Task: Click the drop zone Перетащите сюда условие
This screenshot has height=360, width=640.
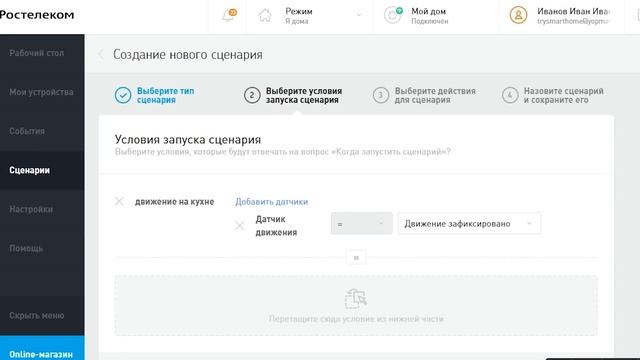Action: (356, 306)
